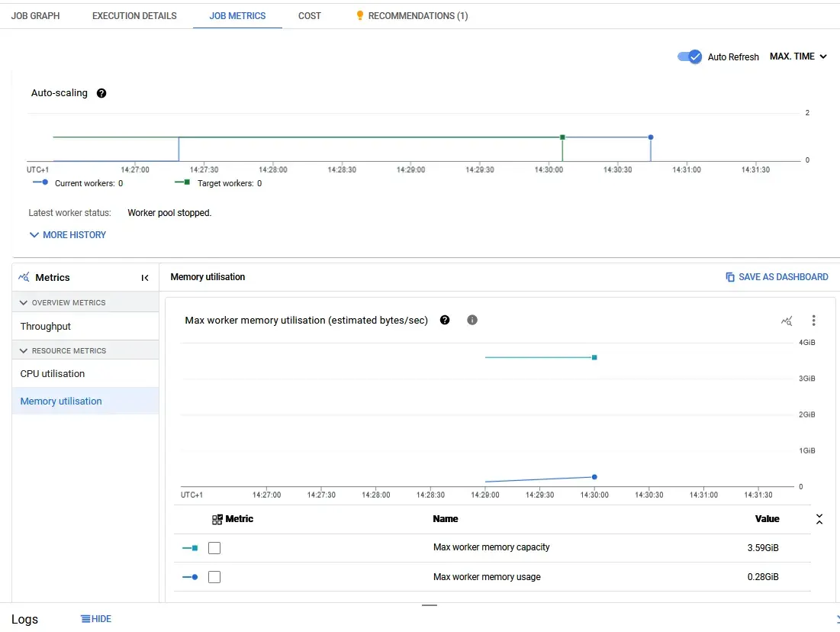Toggle the Auto Refresh switch
The width and height of the screenshot is (840, 632).
click(x=690, y=56)
